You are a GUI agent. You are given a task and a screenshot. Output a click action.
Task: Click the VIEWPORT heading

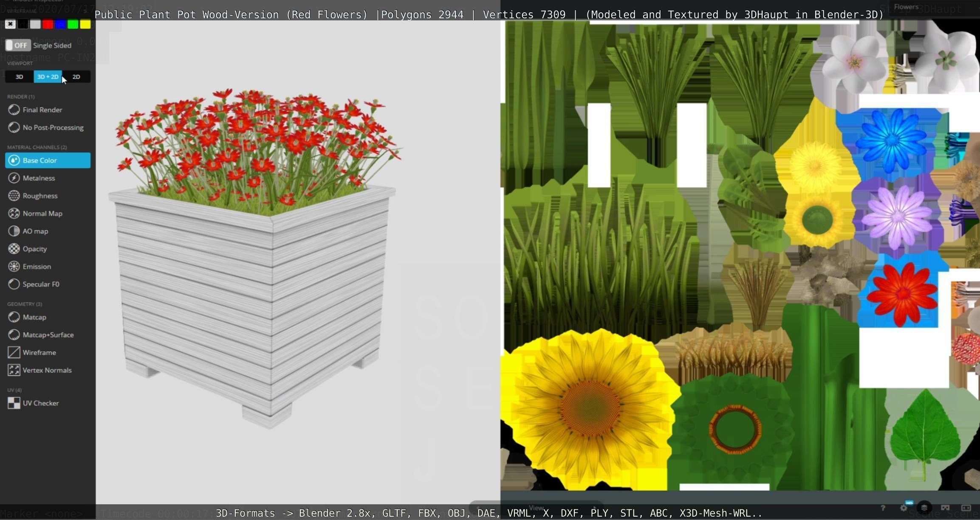click(20, 63)
